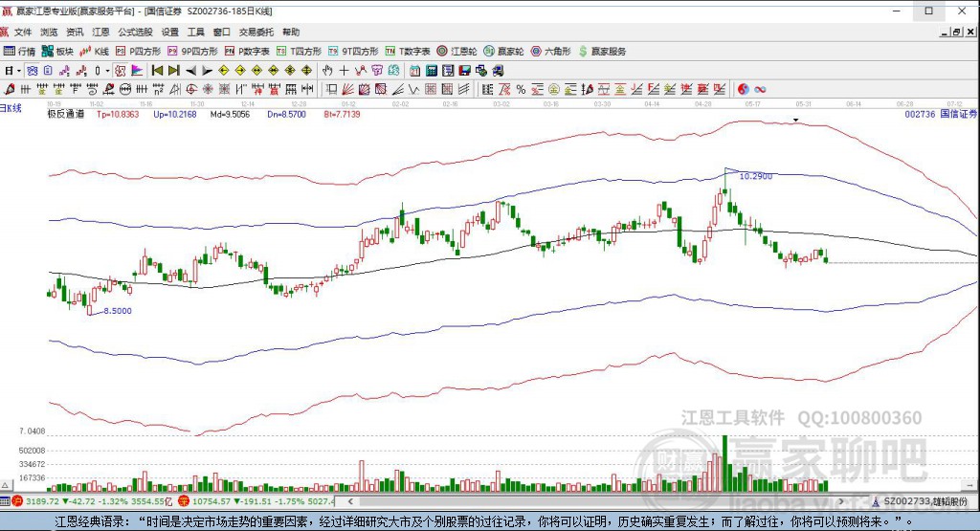Open the P四方形 square tool

pos(138,52)
